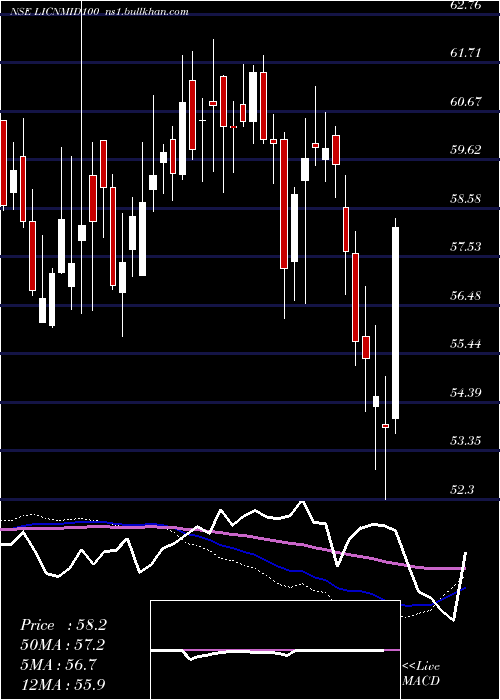Click the 53.35 price axis label
This screenshot has width=500, height=700.
(x=466, y=441)
